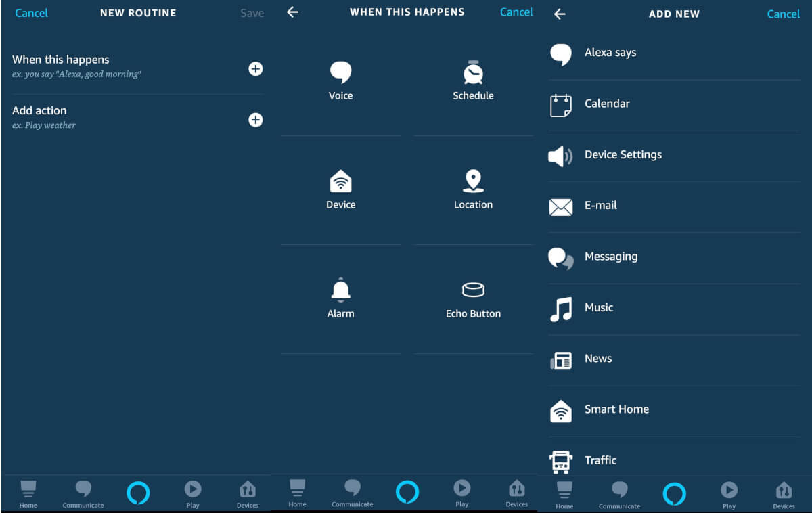
Task: Open Play tab on Add New screen
Action: click(729, 494)
